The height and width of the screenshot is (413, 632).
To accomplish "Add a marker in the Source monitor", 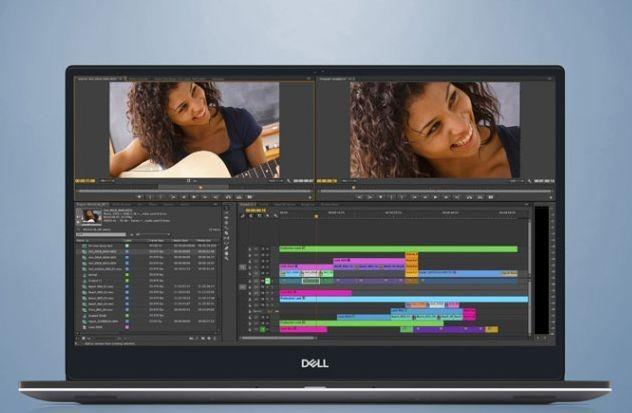I will (139, 197).
